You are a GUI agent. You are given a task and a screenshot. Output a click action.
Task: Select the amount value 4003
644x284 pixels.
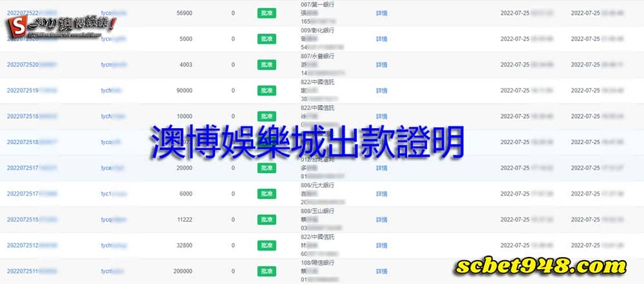(x=185, y=65)
